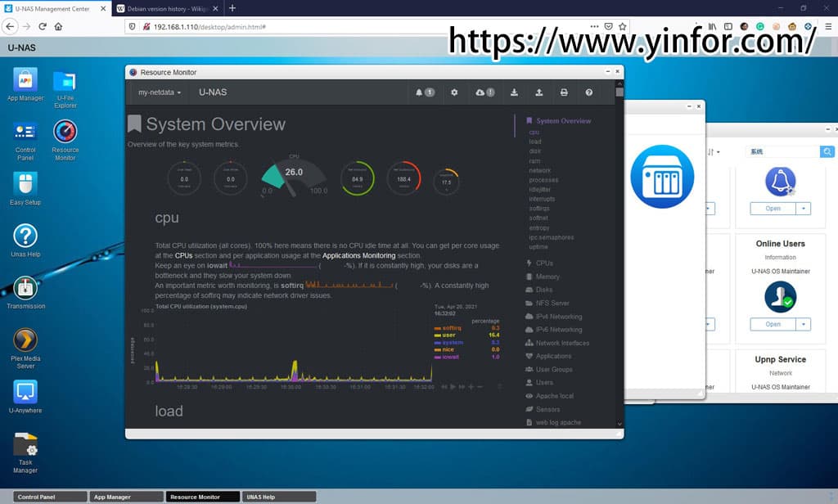This screenshot has width=838, height=504.
Task: Open U-File Explorer desktop icon
Action: click(65, 88)
